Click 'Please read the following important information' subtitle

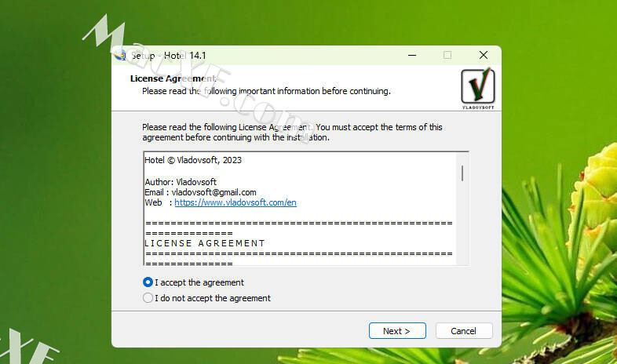pos(266,91)
